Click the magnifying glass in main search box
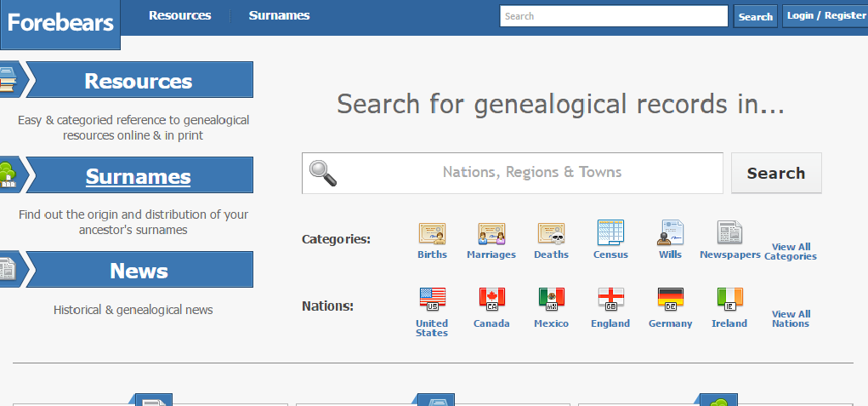The width and height of the screenshot is (868, 406). [x=322, y=173]
